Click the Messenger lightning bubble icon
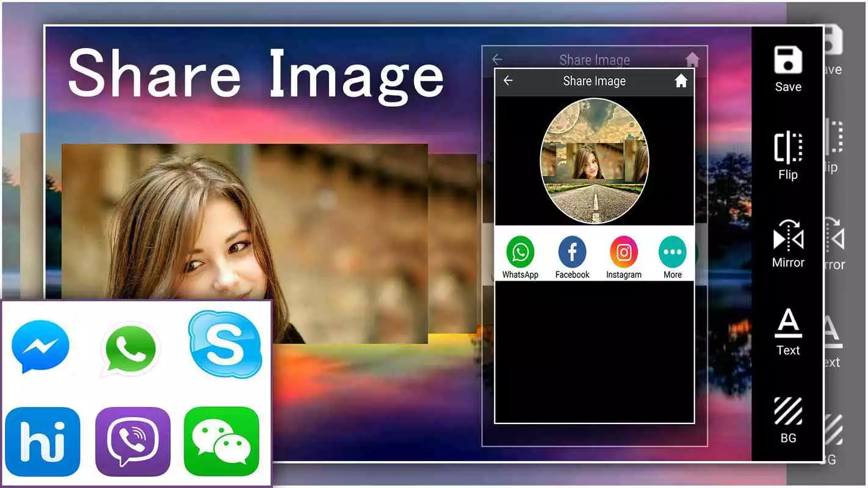868x488 pixels. tap(40, 346)
